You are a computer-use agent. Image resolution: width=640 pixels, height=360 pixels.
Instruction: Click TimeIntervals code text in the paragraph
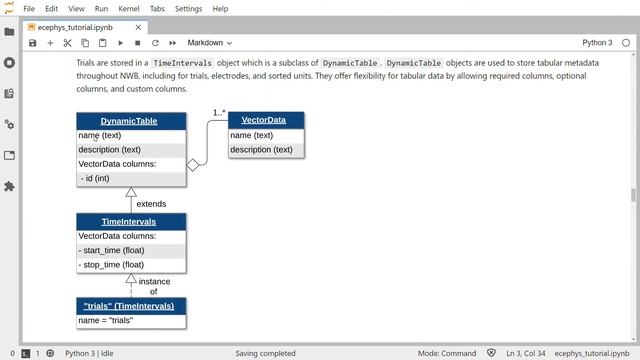182,63
